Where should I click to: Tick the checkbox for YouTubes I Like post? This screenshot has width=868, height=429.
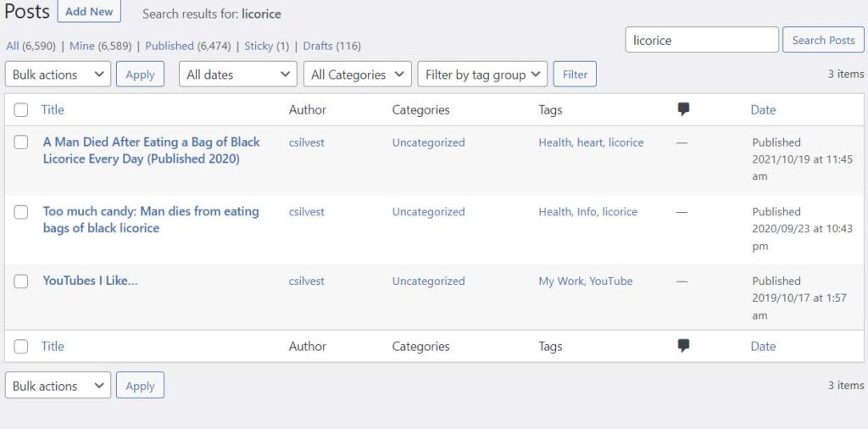[x=21, y=281]
